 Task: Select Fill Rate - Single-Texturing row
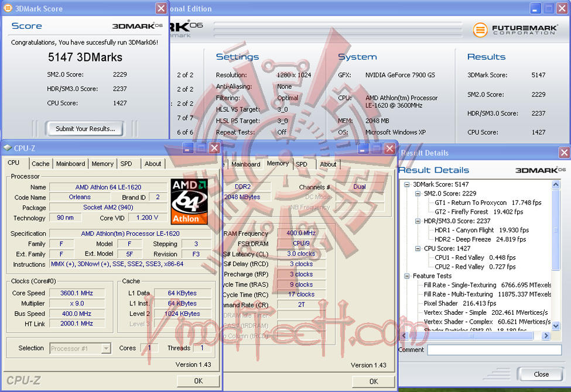click(x=487, y=285)
